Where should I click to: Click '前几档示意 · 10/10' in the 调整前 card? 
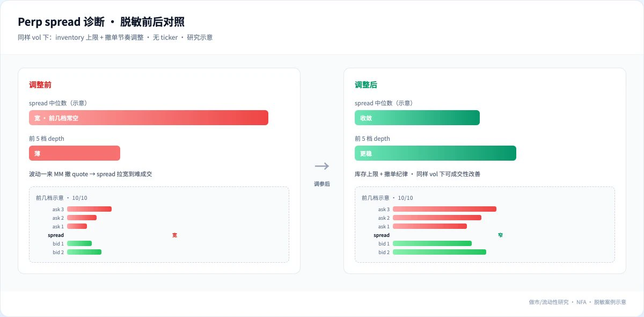[x=62, y=198]
